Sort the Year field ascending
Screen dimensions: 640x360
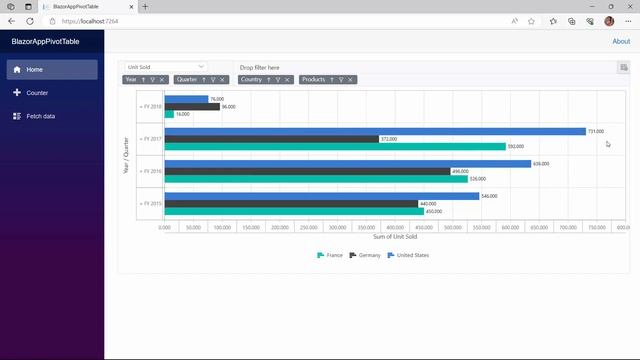143,80
